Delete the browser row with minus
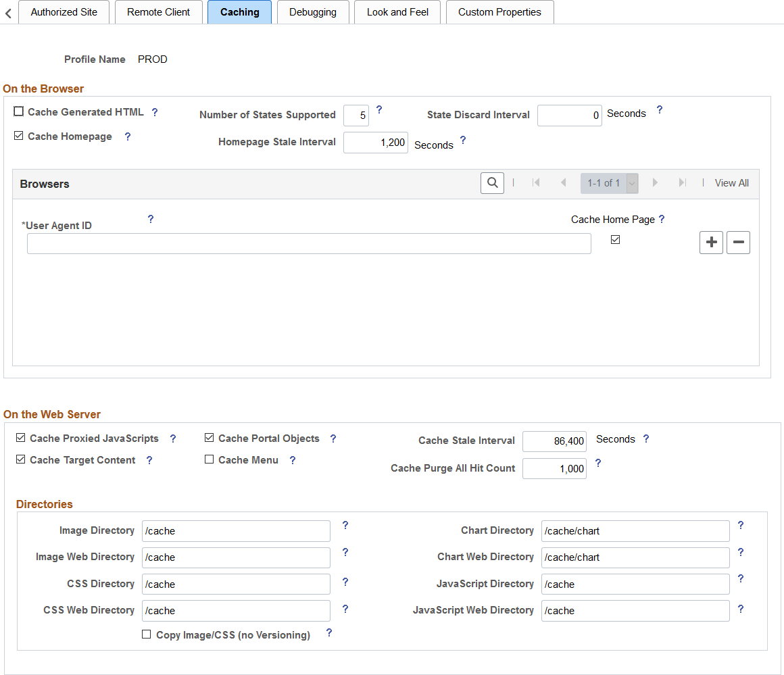 click(738, 243)
